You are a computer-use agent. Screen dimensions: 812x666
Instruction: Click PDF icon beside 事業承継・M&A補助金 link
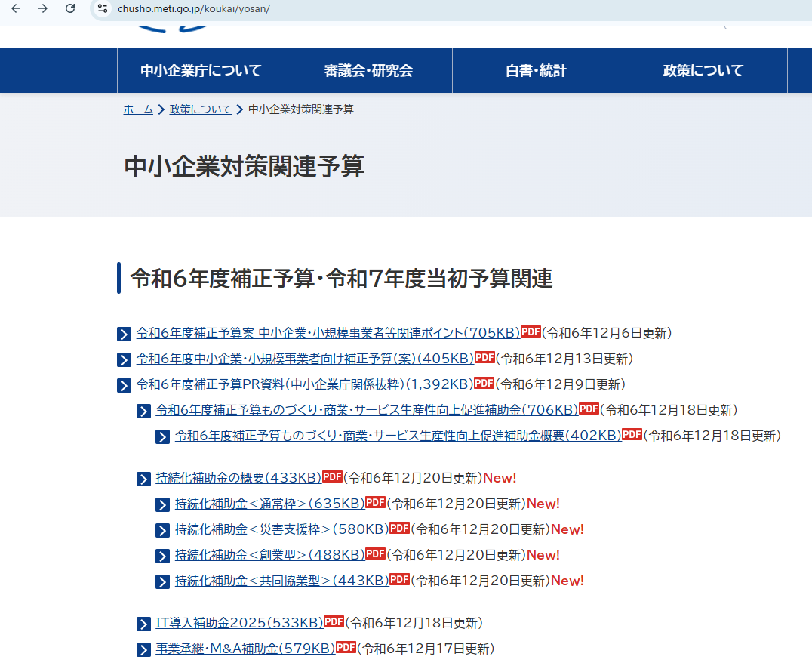(346, 648)
